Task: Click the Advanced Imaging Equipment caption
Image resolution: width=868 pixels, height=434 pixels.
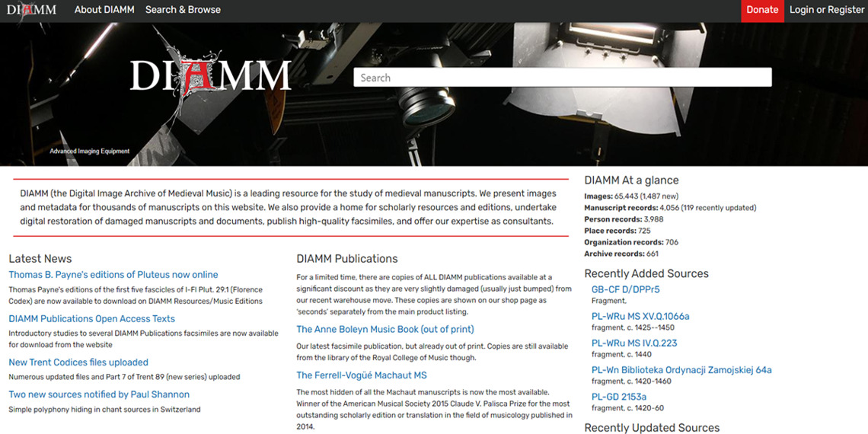Action: click(90, 151)
